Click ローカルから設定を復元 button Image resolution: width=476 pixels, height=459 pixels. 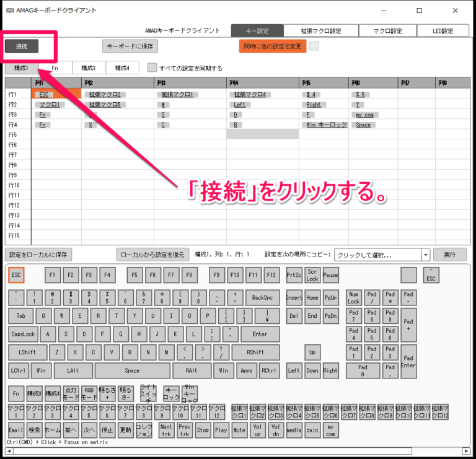click(152, 255)
